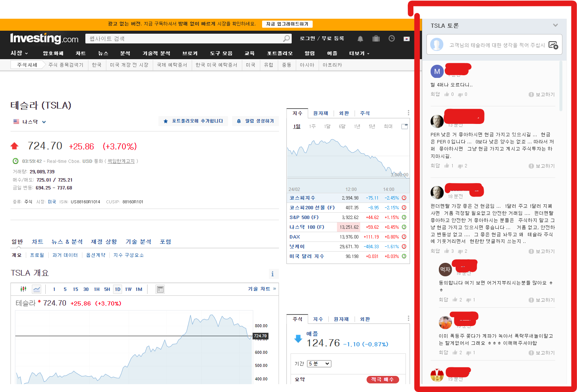The width and height of the screenshot is (577, 392).
Task: Open the 기간 5 분 select box
Action: click(x=319, y=364)
